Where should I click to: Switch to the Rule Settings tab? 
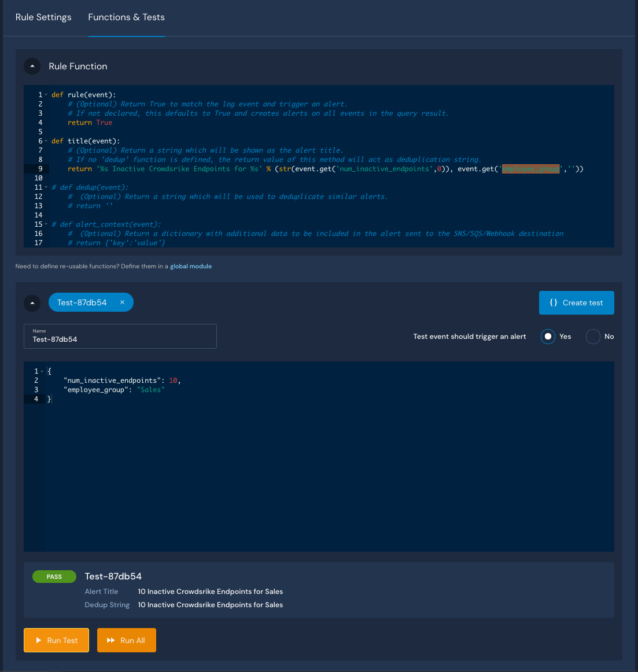click(43, 17)
